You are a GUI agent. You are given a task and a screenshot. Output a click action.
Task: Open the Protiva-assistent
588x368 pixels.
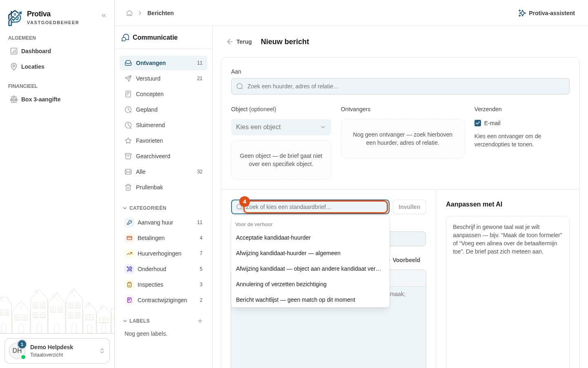[x=546, y=13]
